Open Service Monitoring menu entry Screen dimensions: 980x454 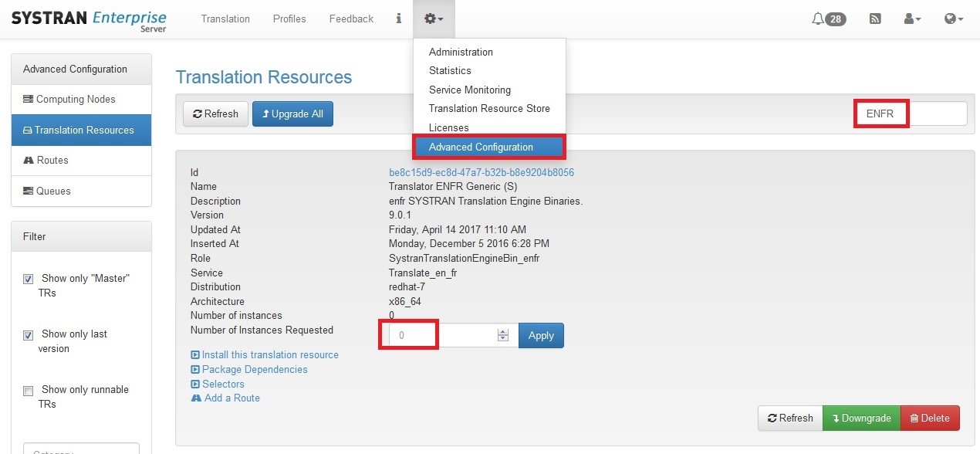tap(470, 90)
